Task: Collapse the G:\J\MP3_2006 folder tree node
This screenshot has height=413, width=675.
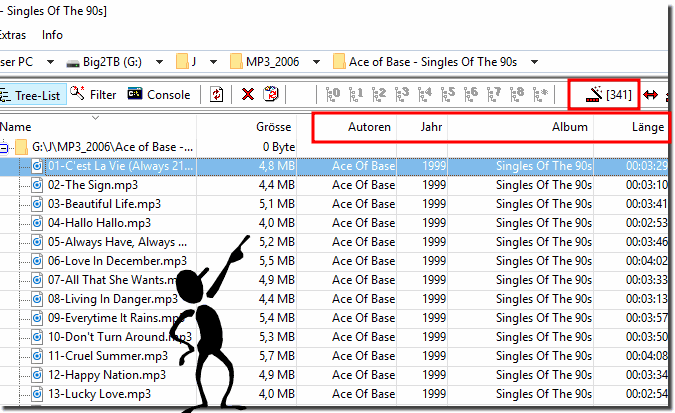Action: click(4, 149)
